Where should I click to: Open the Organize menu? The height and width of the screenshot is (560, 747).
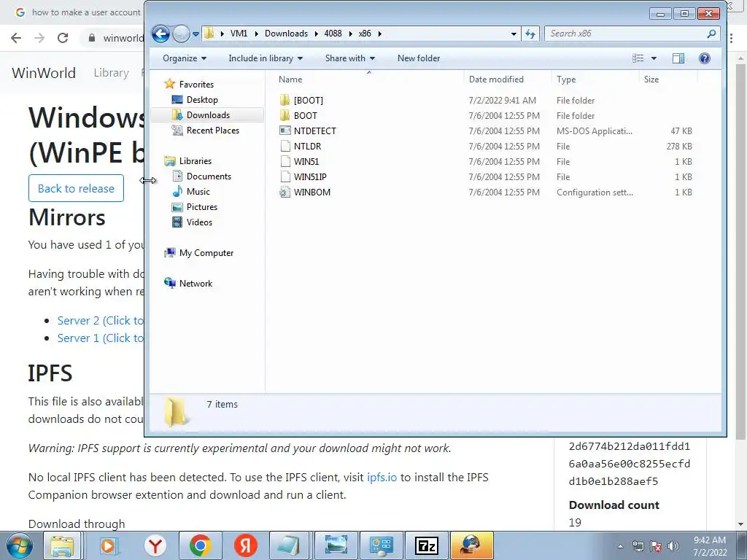coord(185,58)
